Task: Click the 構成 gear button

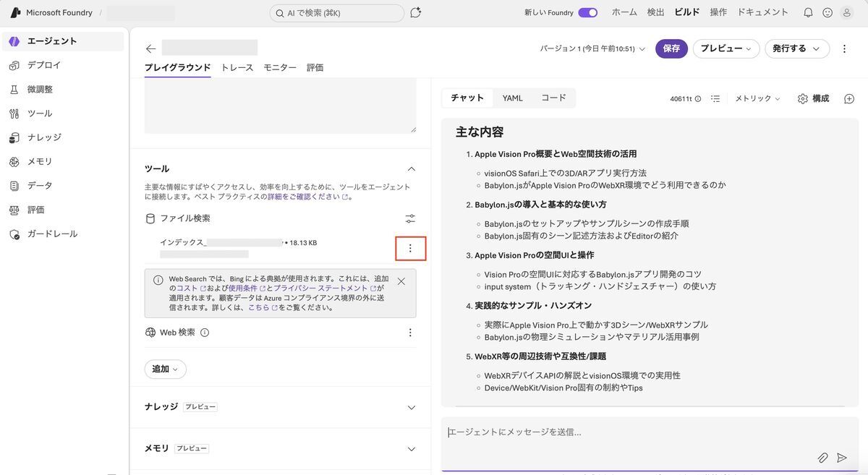Action: tap(814, 98)
